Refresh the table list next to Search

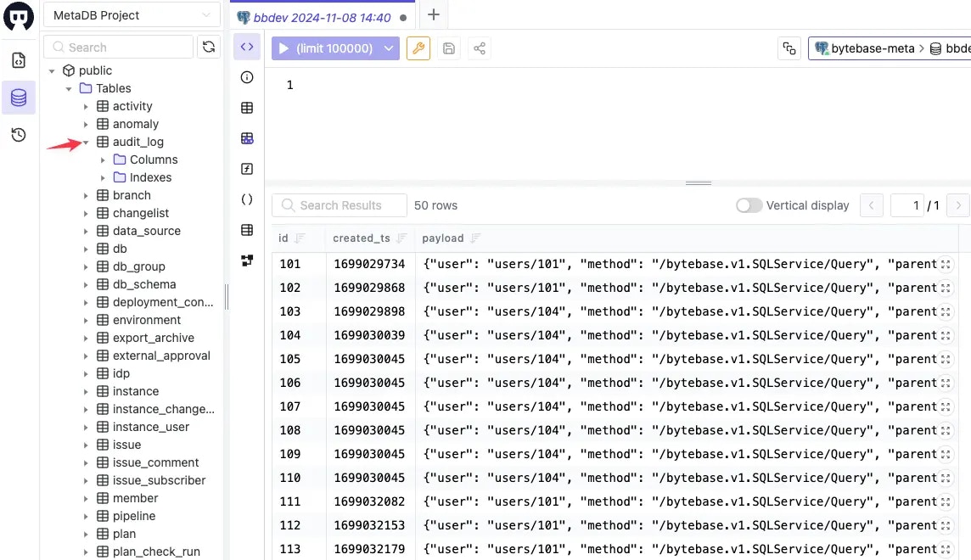209,47
